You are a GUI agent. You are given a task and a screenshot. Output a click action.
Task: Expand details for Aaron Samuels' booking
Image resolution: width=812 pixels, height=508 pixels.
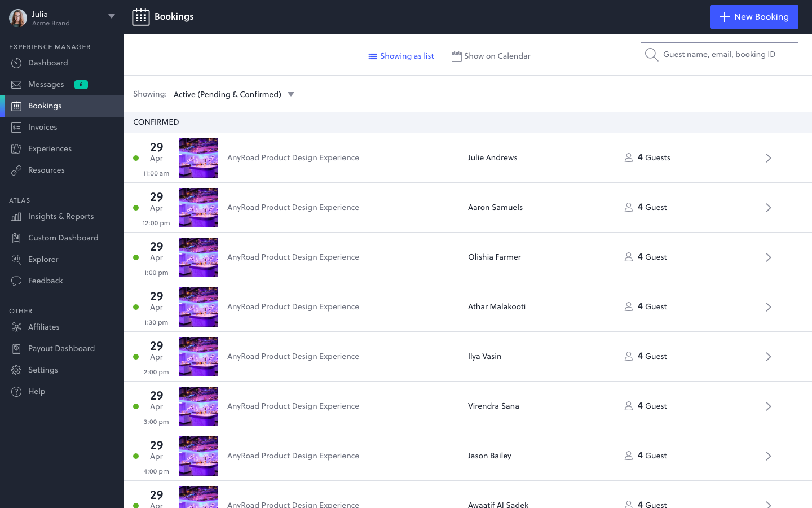768,207
